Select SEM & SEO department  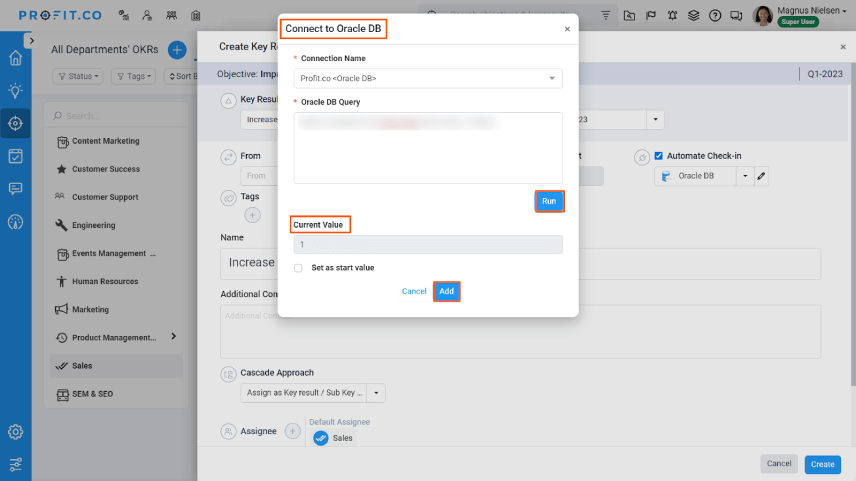[x=116, y=394]
